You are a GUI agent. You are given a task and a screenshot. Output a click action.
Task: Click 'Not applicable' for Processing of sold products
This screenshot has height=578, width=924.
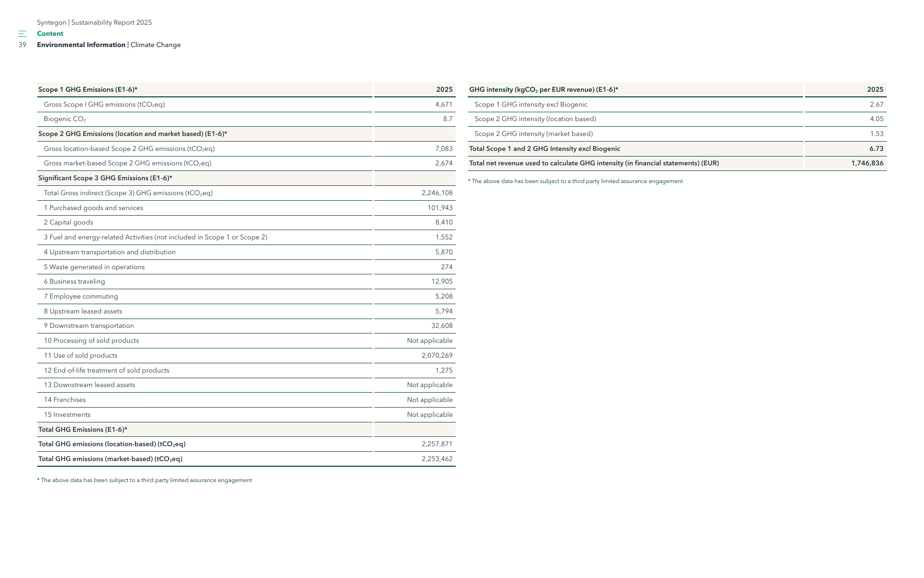pos(430,340)
